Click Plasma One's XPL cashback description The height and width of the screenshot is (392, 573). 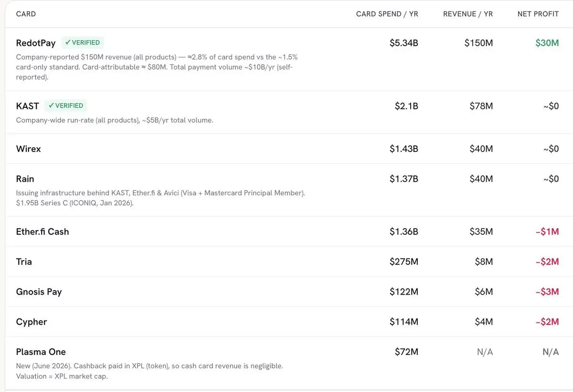tap(149, 371)
